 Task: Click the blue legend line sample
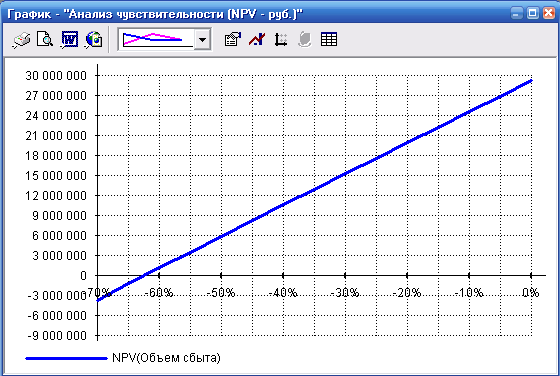pos(66,358)
